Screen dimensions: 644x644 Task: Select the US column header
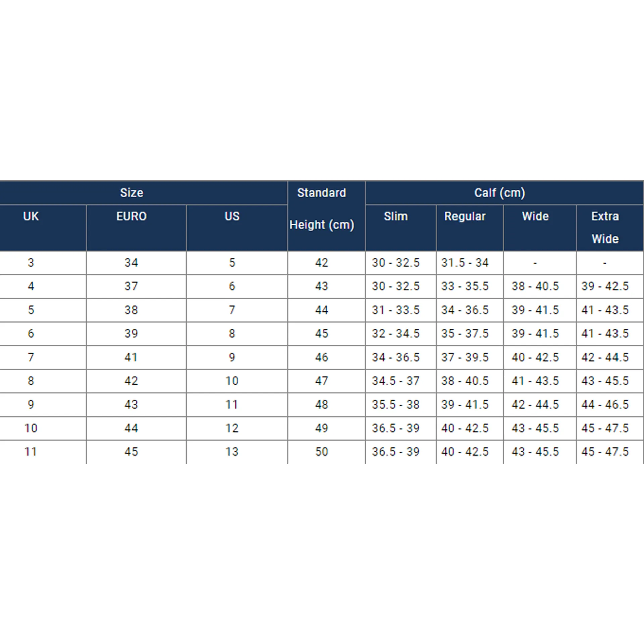pyautogui.click(x=232, y=216)
